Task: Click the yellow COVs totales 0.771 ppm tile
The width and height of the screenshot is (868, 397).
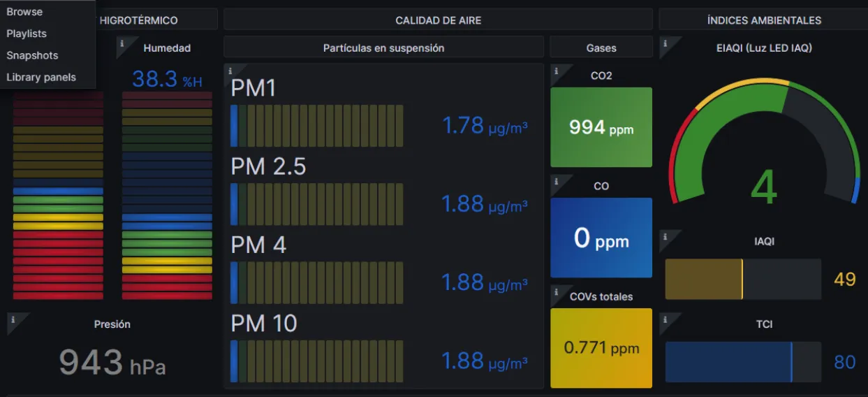Action: point(601,348)
